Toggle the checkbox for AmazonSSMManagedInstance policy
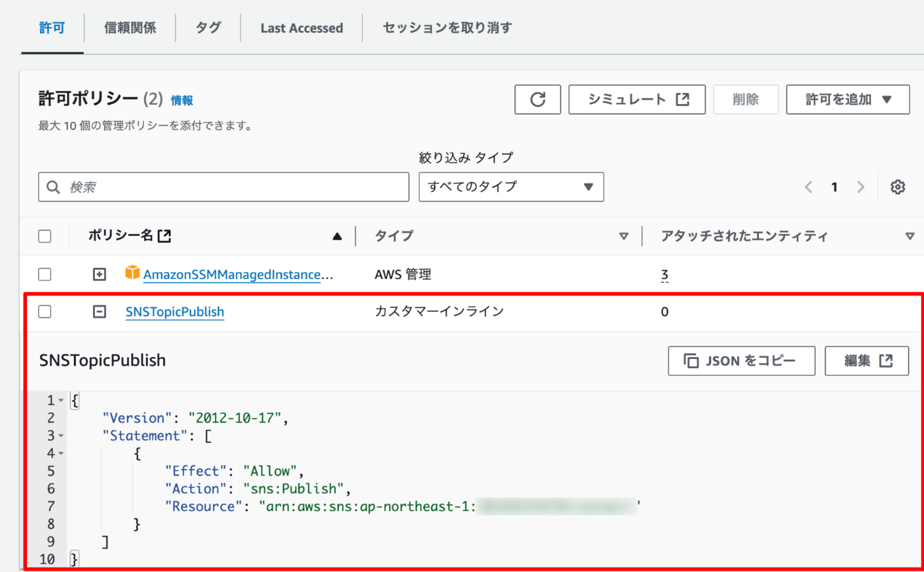 (47, 273)
